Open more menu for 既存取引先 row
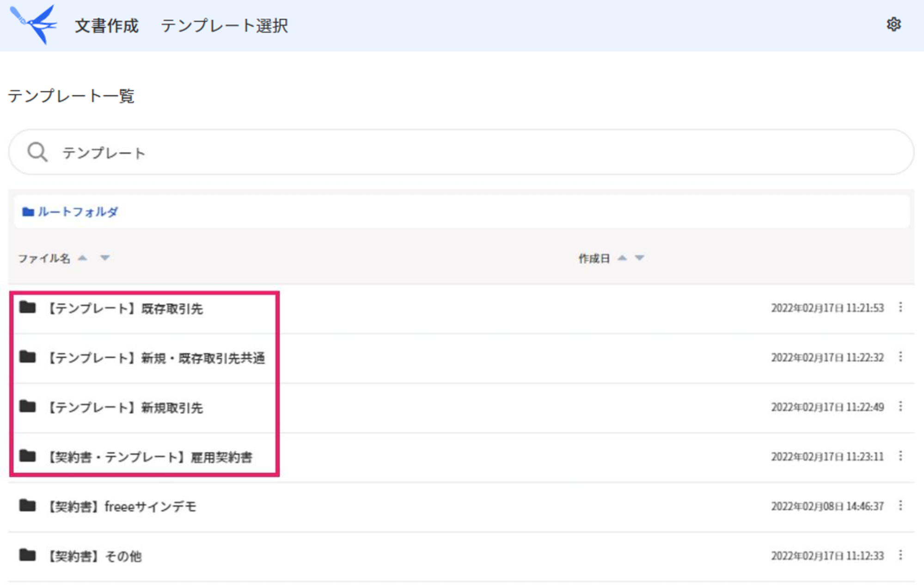This screenshot has width=924, height=585. coord(900,307)
